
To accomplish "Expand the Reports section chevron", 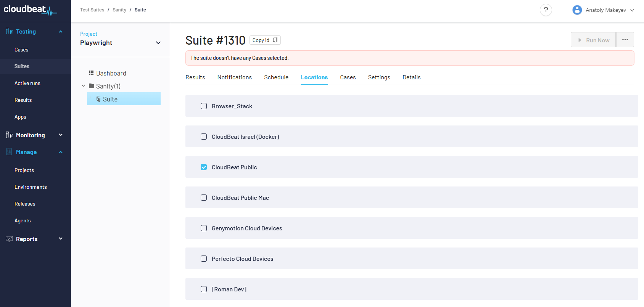I will [61, 239].
